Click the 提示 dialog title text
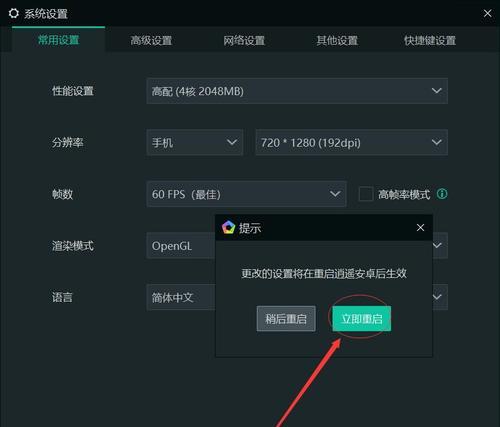Image resolution: width=500 pixels, height=427 pixels. [x=250, y=228]
